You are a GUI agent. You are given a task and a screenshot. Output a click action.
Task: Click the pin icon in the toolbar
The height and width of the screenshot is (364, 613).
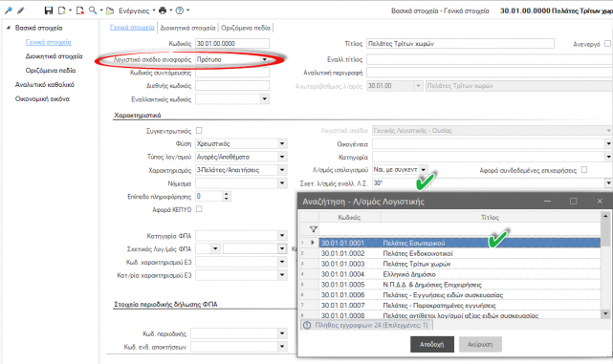coord(9,11)
